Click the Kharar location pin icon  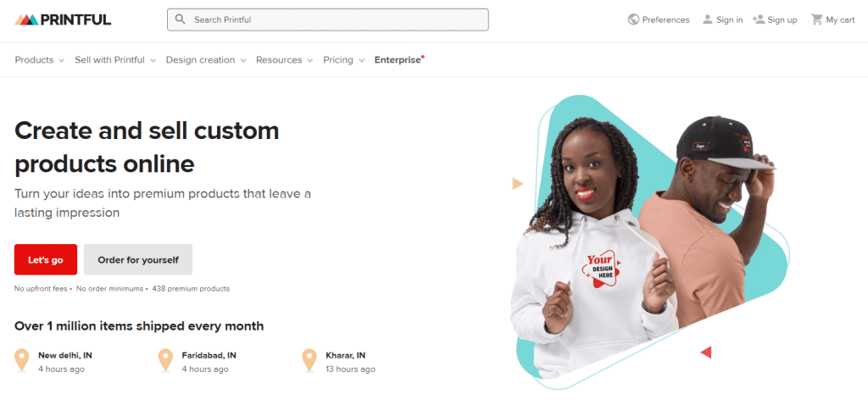coord(309,361)
